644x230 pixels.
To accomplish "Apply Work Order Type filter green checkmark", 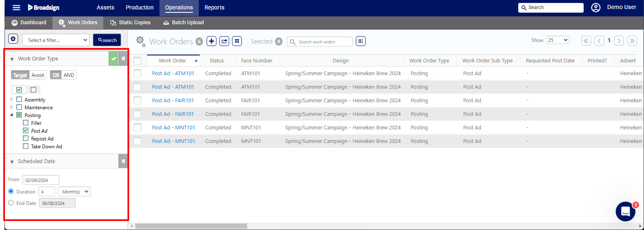I will (114, 59).
